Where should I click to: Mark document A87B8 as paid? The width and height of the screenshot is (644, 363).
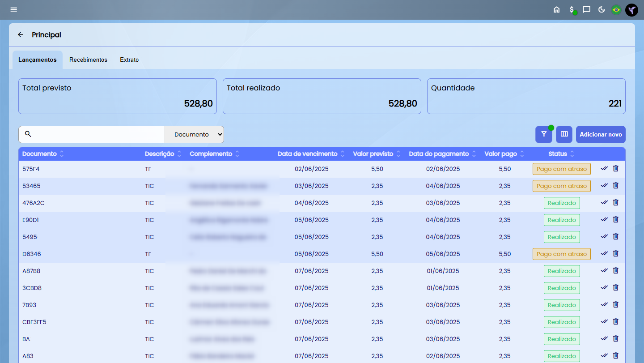[x=605, y=270]
